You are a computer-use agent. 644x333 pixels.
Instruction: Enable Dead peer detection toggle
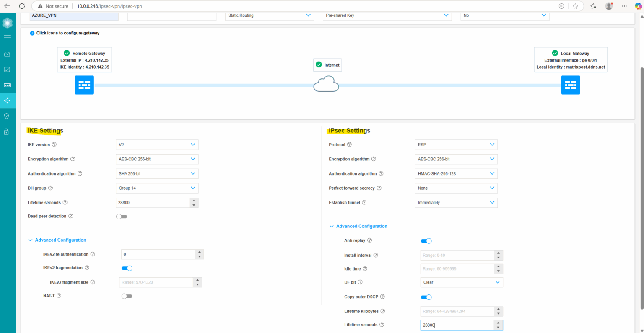[122, 216]
